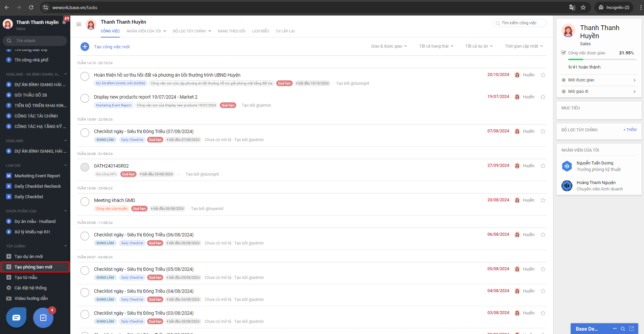Click the gear icon for Cài đặt hệ thống
The image size is (644, 334).
(x=9, y=288)
